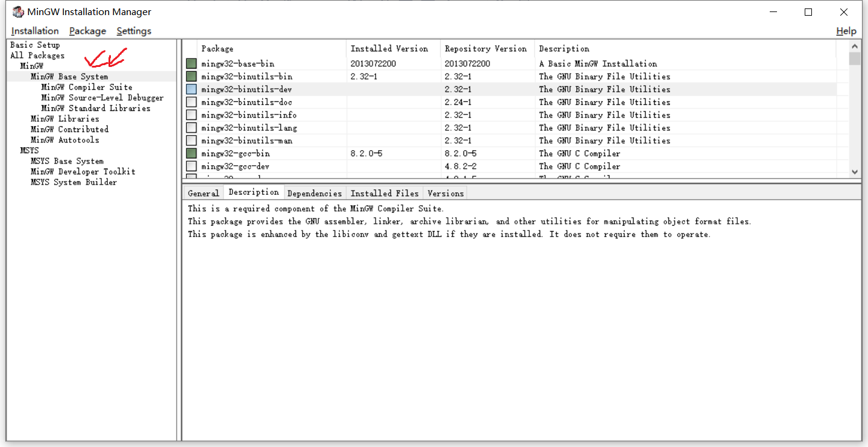The height and width of the screenshot is (447, 868).
Task: Select MinGW Compiler Suite tree item
Action: 87,87
